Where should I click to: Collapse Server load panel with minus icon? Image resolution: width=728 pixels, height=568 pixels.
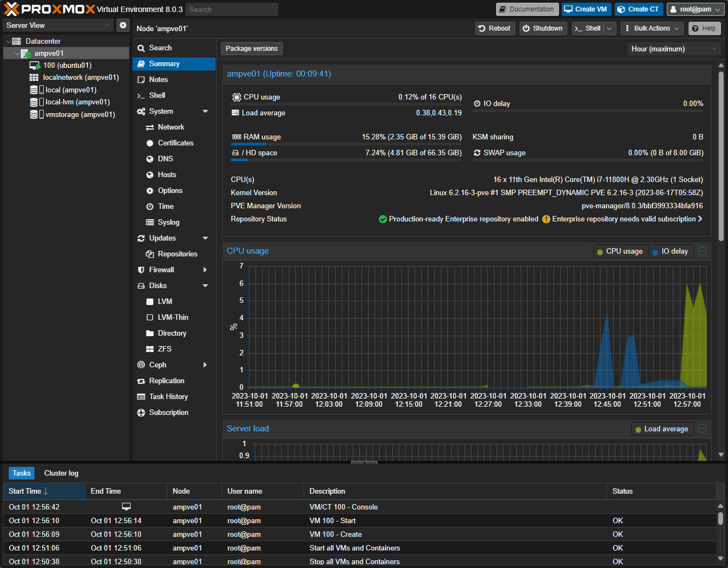702,429
